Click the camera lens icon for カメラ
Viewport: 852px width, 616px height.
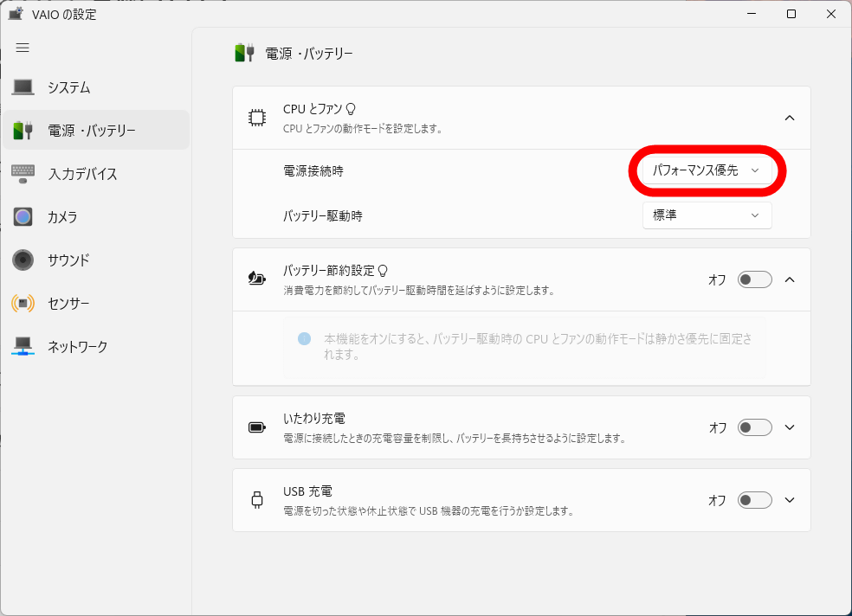click(23, 216)
